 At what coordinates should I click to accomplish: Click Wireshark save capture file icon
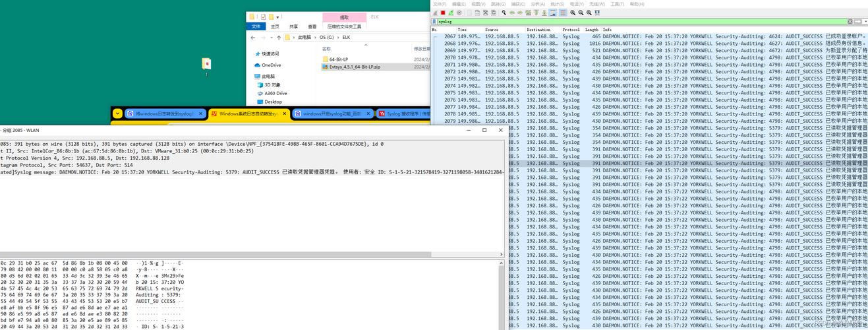(x=477, y=13)
